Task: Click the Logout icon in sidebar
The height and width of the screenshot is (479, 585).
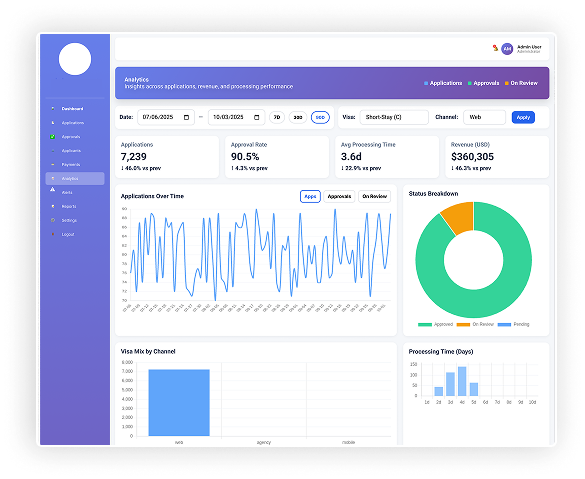Action: (53, 234)
